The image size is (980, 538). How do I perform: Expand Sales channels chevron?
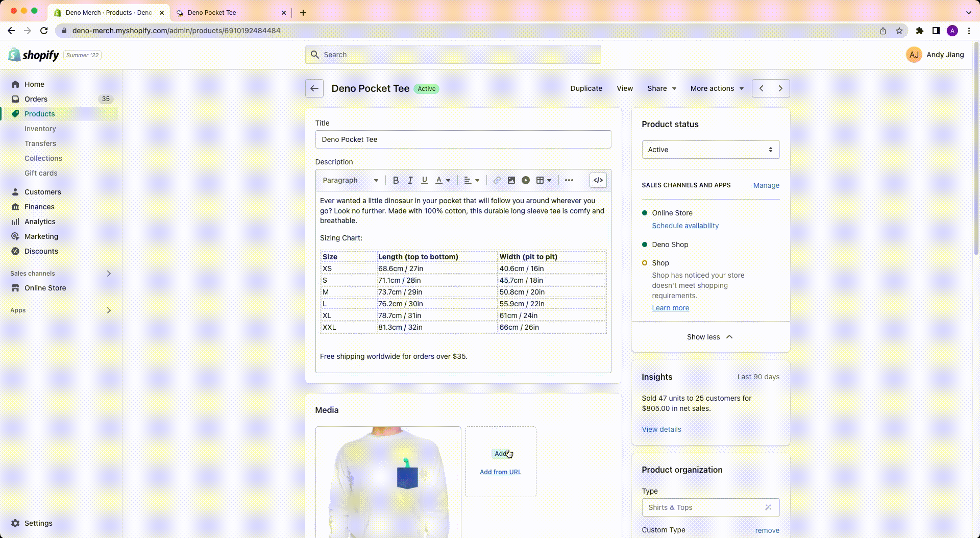coord(109,274)
